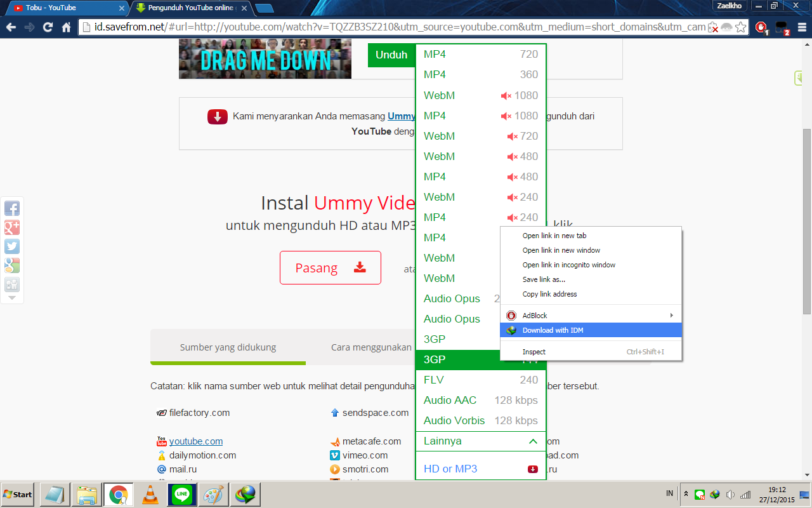
Task: Select WebM 1080 no-audio option
Action: tap(481, 95)
